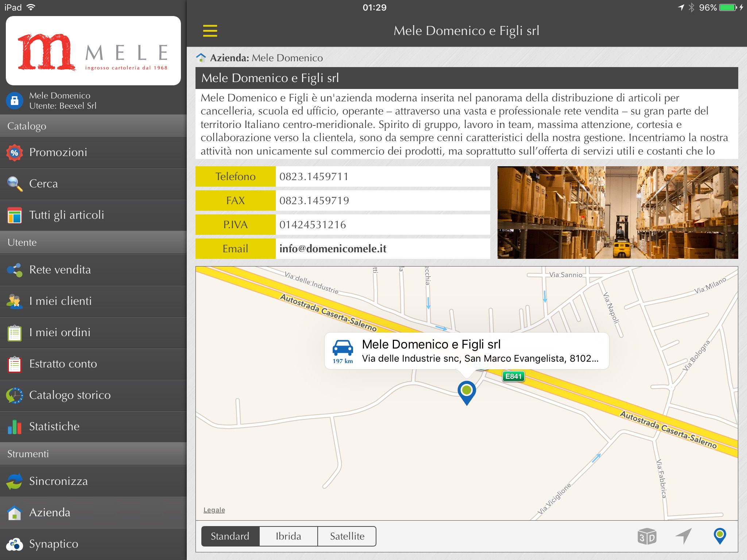The image size is (747, 560).
Task: Open Cerca menu item
Action: click(93, 184)
